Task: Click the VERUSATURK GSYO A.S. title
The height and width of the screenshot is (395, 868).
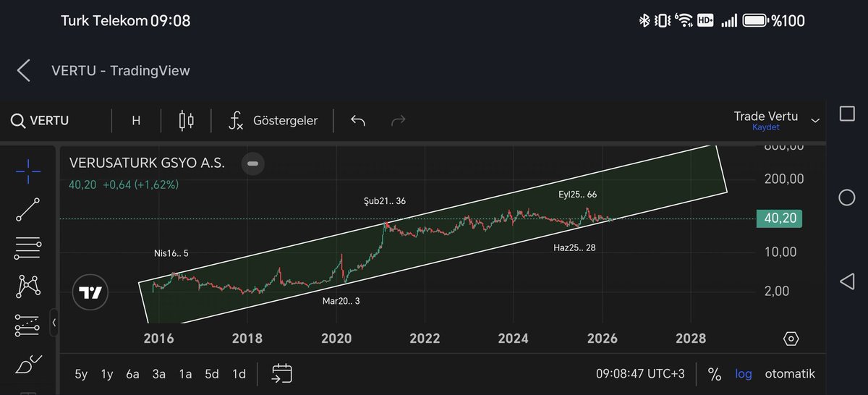Action: coord(147,163)
